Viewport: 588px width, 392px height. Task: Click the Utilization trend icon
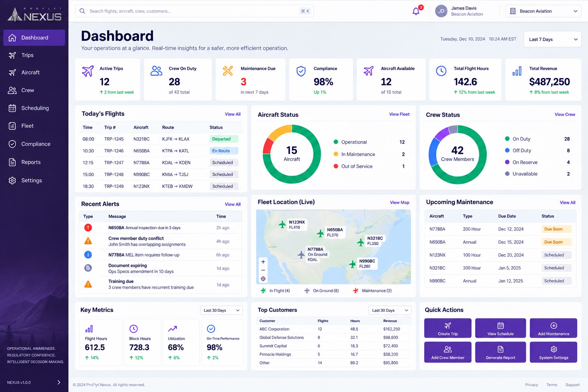(172, 328)
